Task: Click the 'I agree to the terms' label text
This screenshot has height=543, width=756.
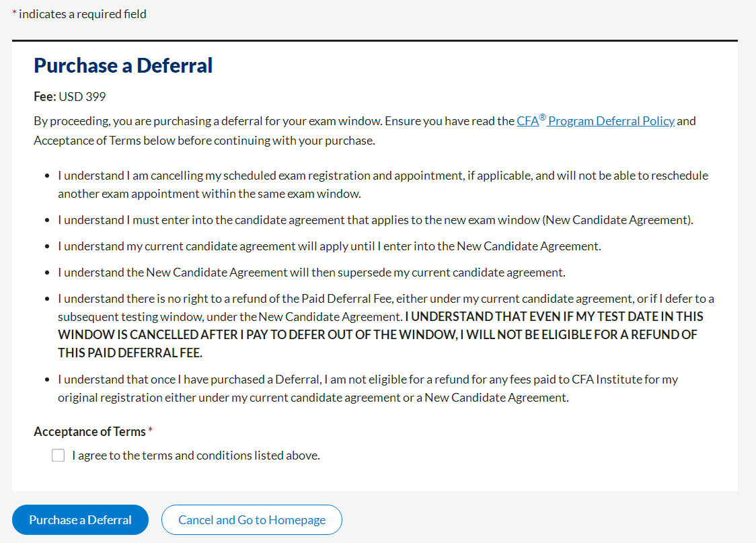Action: point(196,456)
